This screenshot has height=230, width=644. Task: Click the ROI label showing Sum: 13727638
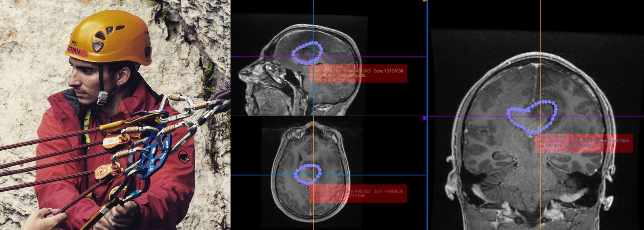358,73
